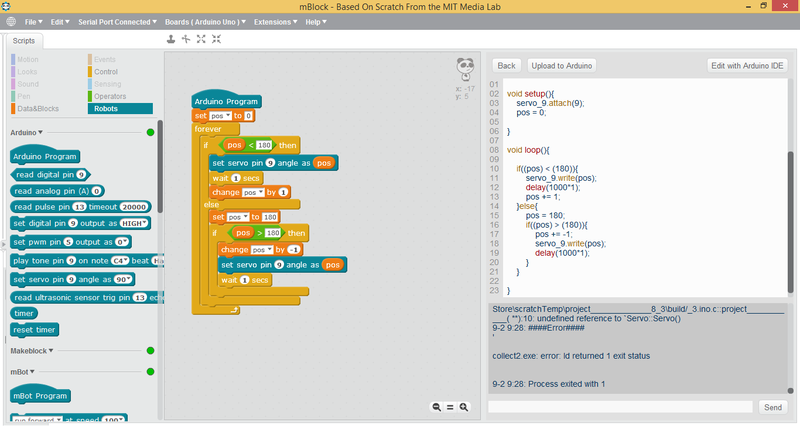Toggle the Arduino extension green indicator
Image resolution: width=800 pixels, height=426 pixels.
pos(151,133)
